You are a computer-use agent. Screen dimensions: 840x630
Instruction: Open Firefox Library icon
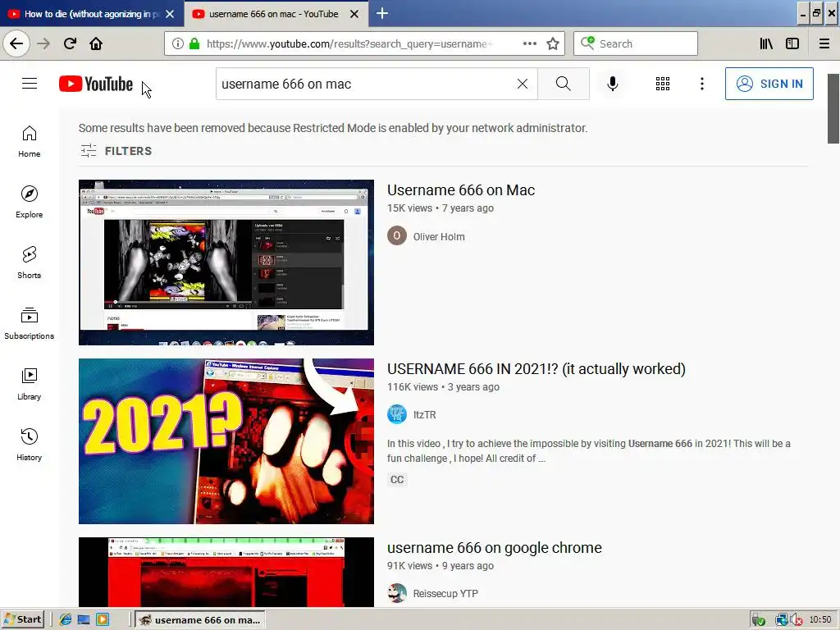tap(766, 43)
